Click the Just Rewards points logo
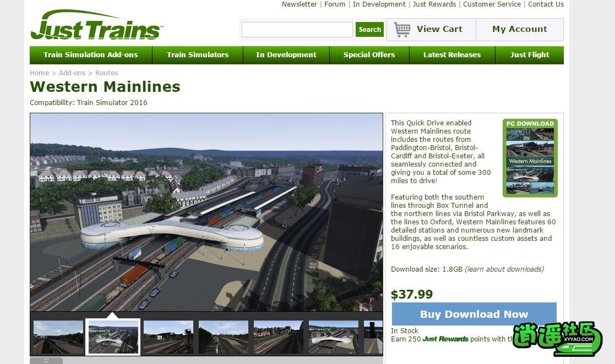Screen dimensions: 615x364 (445, 339)
